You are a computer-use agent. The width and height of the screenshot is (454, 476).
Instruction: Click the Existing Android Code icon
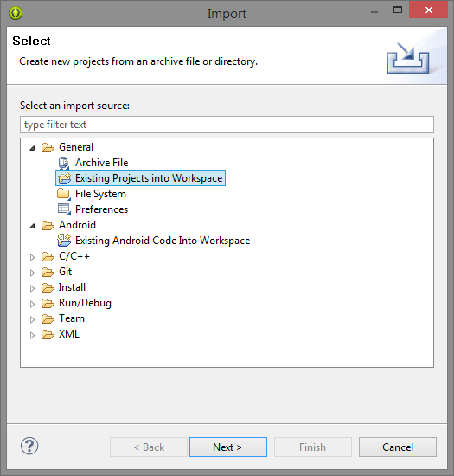pyautogui.click(x=64, y=240)
